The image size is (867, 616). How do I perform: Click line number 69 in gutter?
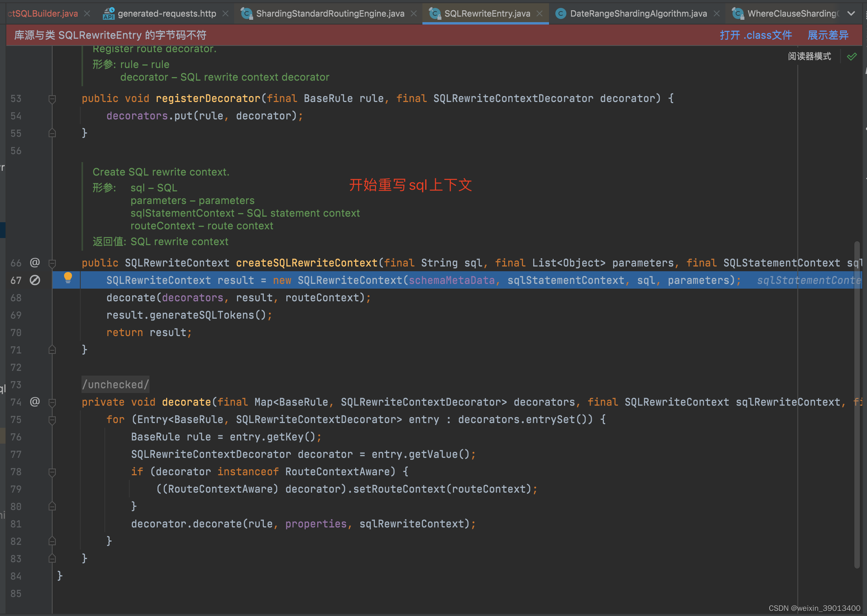(x=16, y=315)
